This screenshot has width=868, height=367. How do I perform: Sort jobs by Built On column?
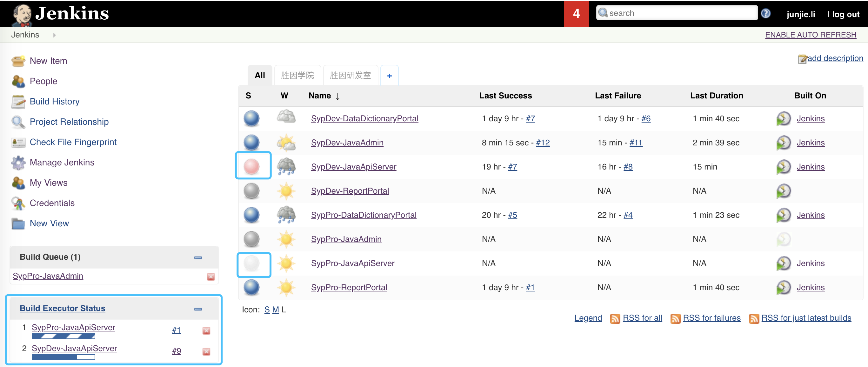pos(810,96)
